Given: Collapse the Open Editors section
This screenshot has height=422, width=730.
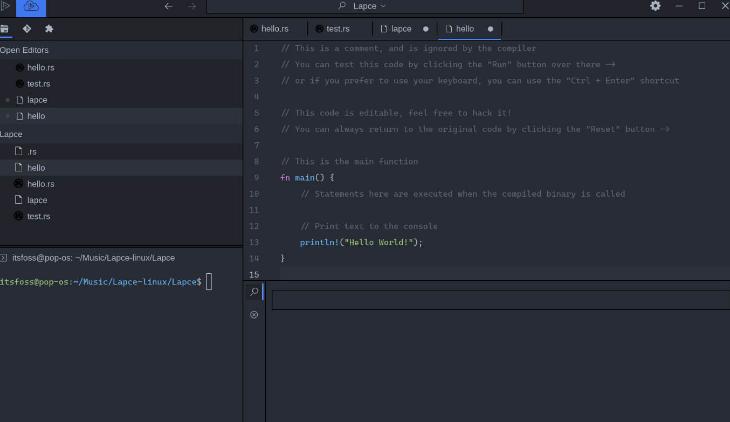Looking at the screenshot, I should click(x=24, y=50).
